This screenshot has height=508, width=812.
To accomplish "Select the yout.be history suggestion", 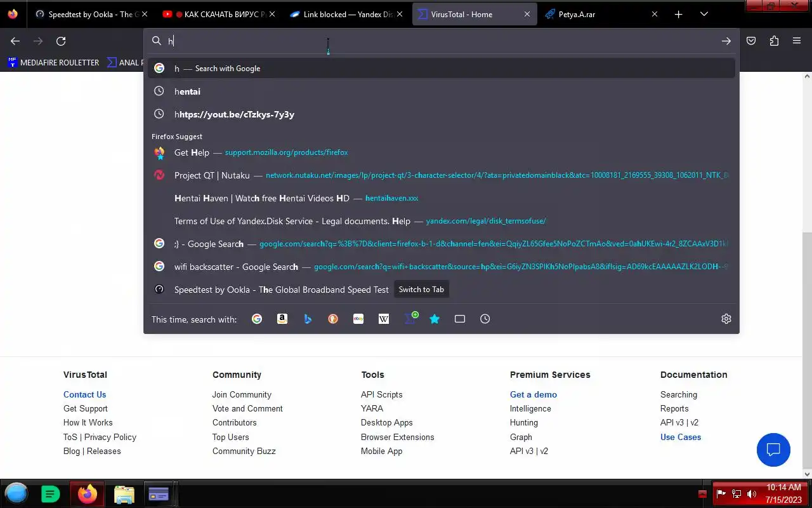I will [442, 114].
